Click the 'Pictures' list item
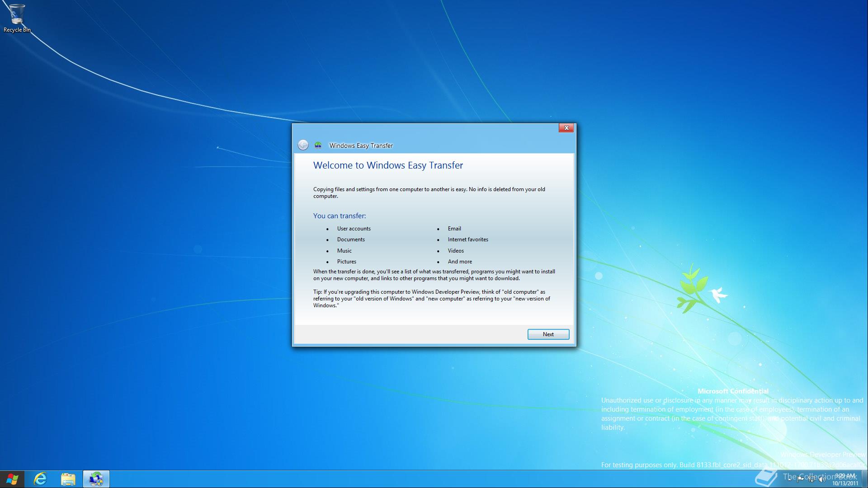 [x=346, y=262]
